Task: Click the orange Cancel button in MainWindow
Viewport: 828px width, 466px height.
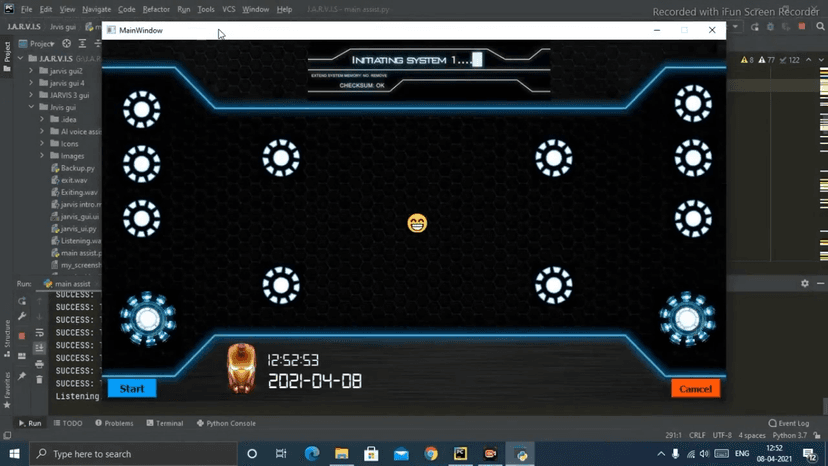Action: (x=695, y=389)
